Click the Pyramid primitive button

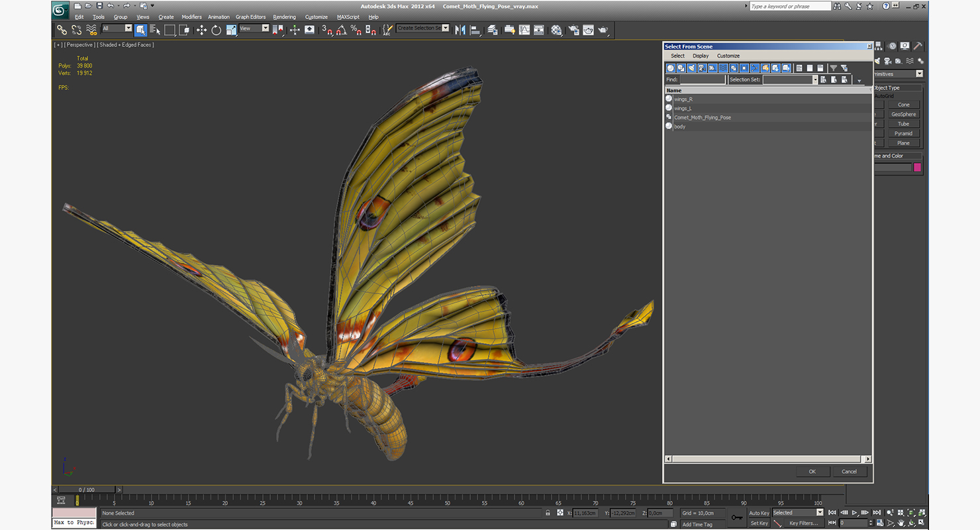[904, 133]
